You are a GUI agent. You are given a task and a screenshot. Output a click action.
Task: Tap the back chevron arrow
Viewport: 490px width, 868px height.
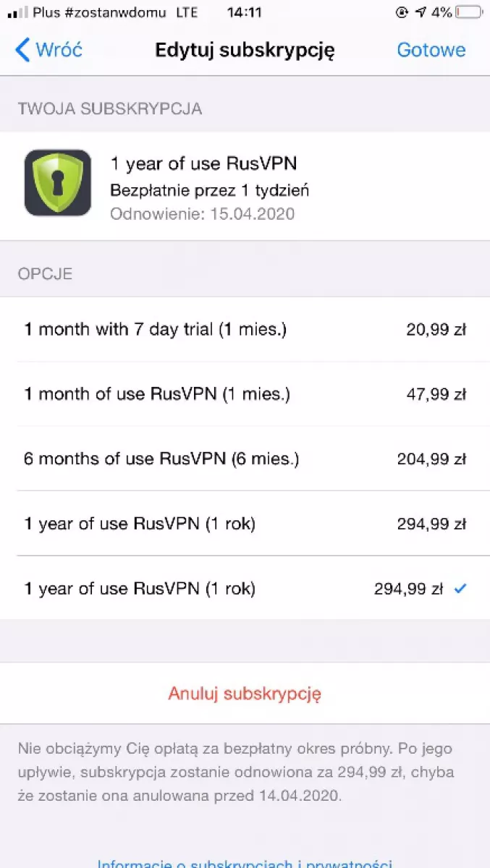click(x=22, y=50)
